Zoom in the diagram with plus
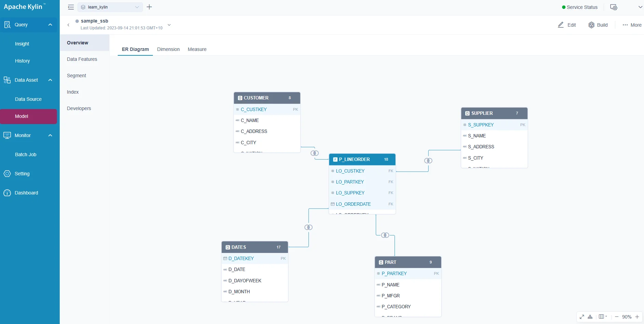Screen dimensions: 644x324 click(637, 317)
